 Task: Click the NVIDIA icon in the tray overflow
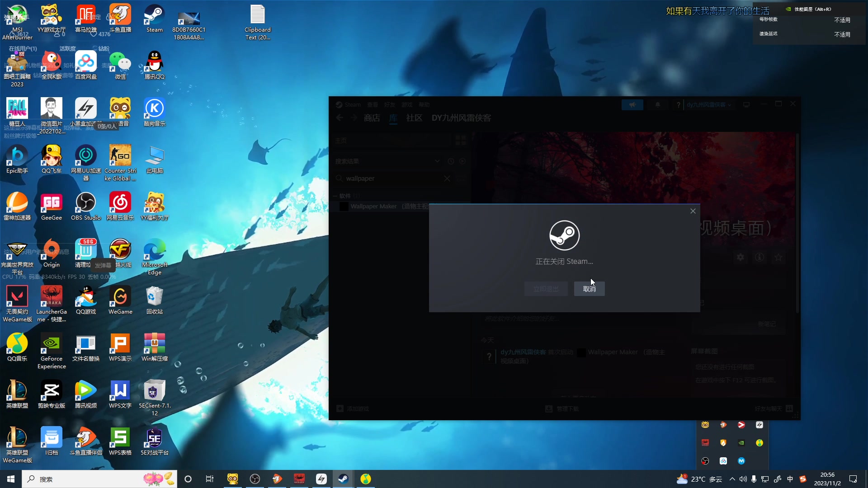point(741,443)
